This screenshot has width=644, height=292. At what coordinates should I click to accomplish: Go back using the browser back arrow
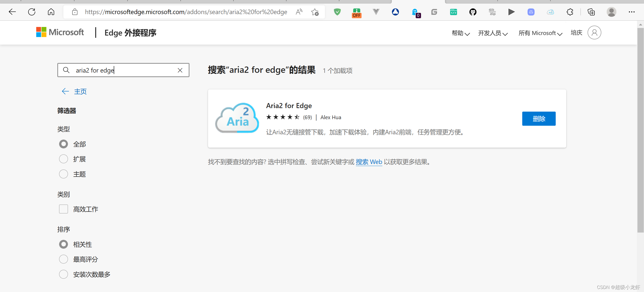(x=12, y=12)
